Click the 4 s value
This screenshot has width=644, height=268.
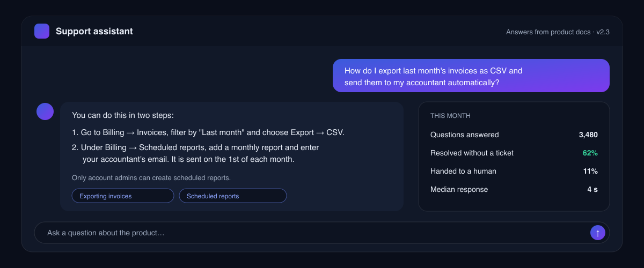(x=592, y=190)
